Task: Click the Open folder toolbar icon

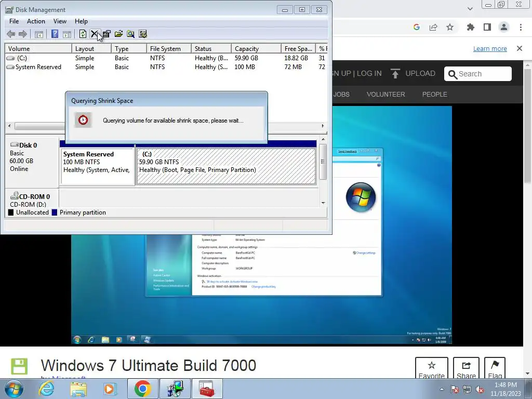Action: [x=118, y=34]
